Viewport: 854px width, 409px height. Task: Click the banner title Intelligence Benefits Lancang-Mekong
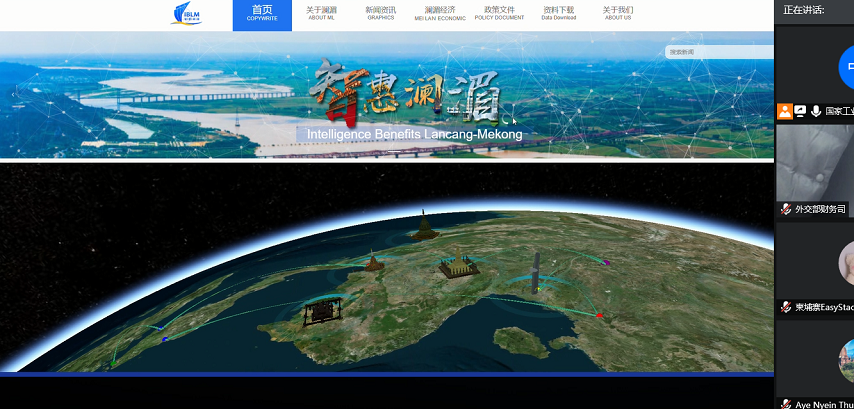[414, 134]
